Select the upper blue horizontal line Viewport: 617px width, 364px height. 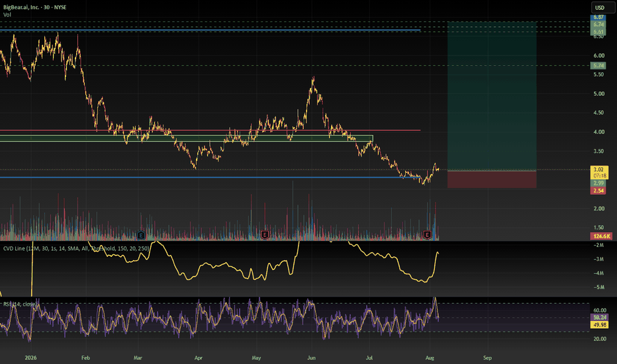click(x=210, y=30)
